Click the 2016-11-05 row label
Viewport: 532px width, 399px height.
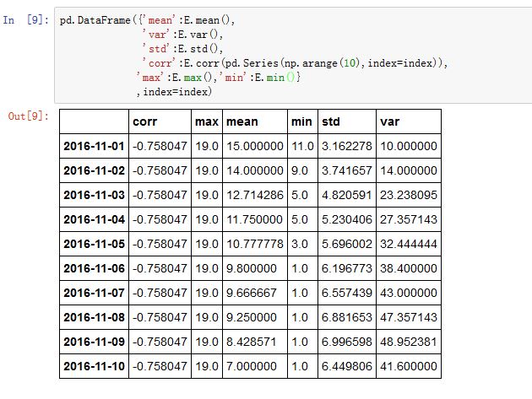click(x=94, y=244)
